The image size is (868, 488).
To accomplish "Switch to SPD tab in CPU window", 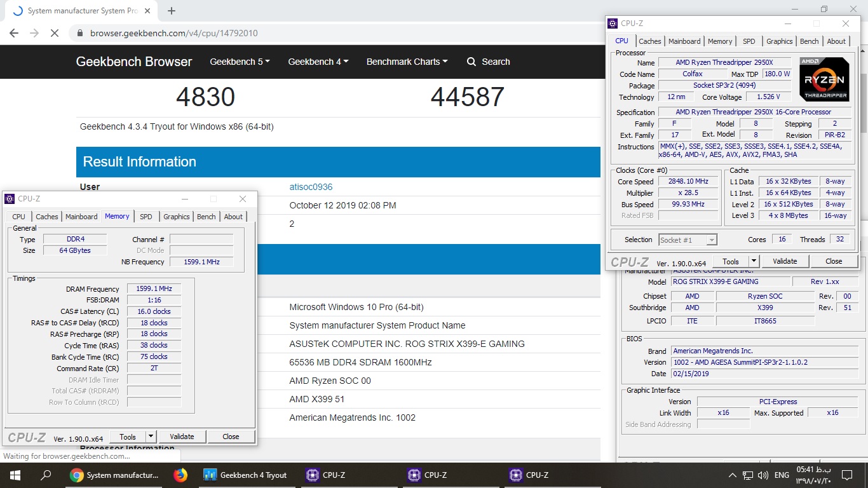I will click(749, 41).
